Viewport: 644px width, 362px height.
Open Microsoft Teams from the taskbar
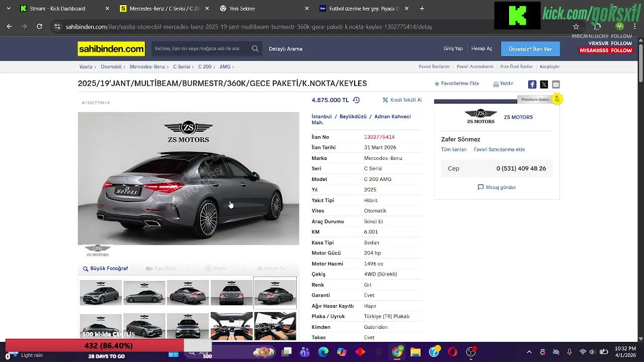coord(304,352)
